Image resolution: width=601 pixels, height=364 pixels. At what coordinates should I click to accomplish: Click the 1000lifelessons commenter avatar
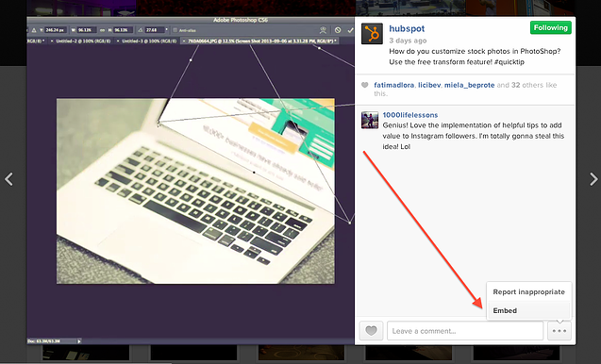coord(370,121)
